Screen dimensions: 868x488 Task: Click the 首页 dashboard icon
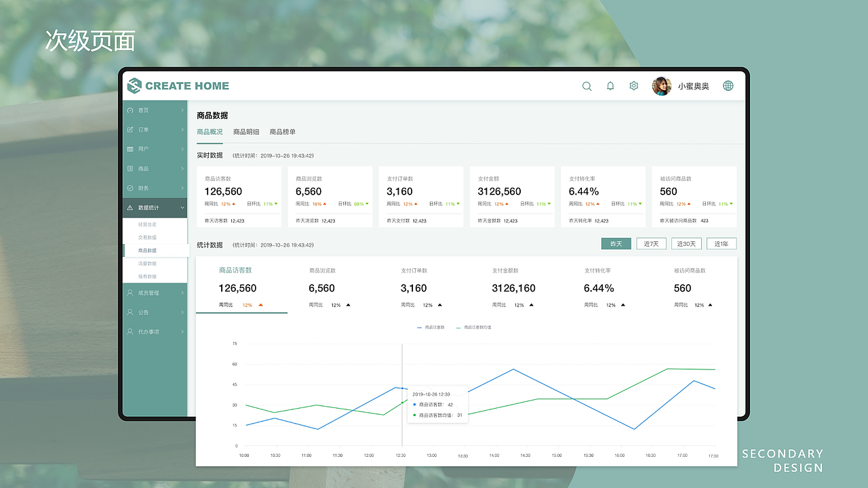(130, 110)
